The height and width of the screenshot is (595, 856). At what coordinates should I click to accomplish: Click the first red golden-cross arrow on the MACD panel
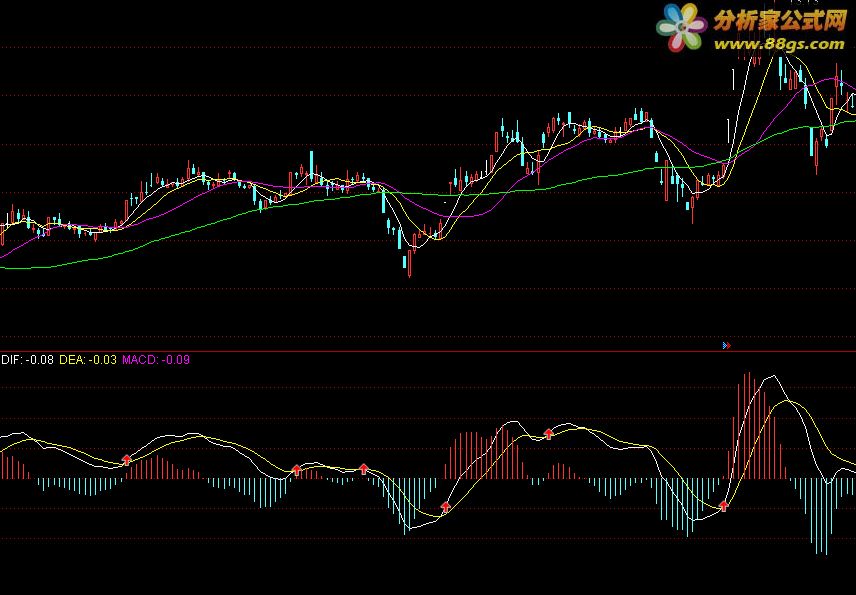point(127,460)
